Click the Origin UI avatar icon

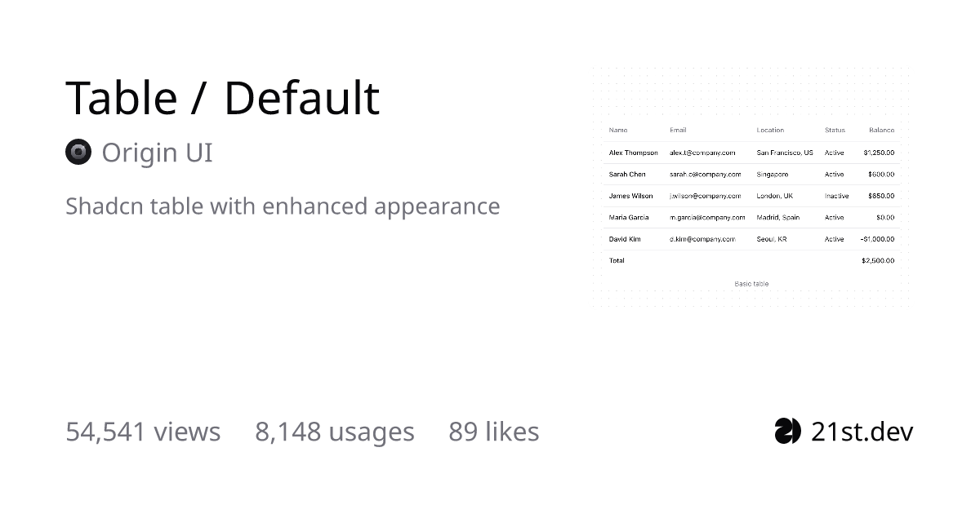(78, 153)
